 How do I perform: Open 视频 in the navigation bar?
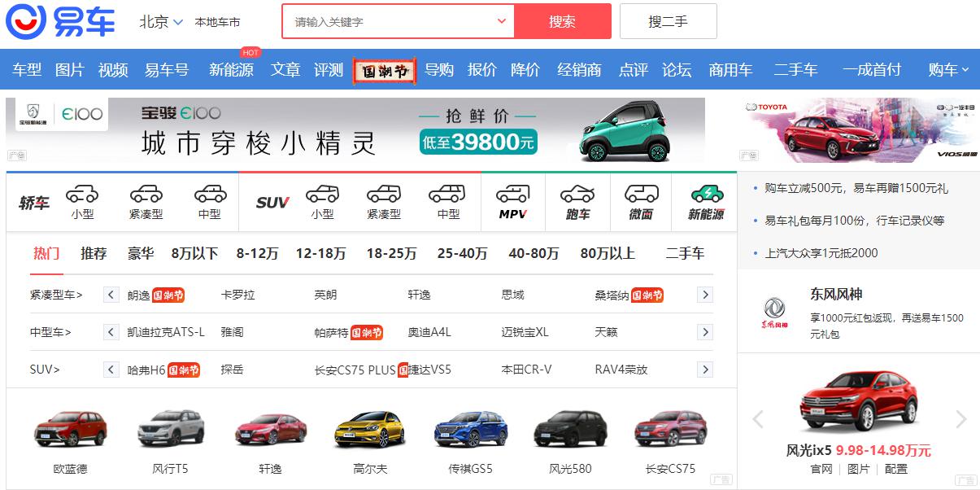point(113,70)
